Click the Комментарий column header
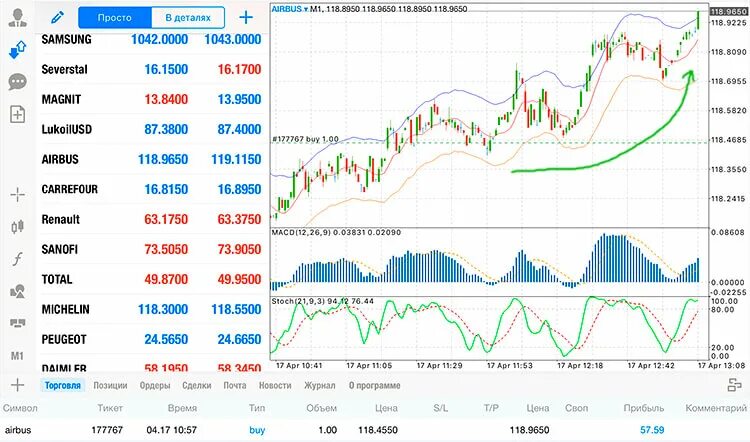Image resolution: width=750 pixels, height=442 pixels. tap(716, 408)
